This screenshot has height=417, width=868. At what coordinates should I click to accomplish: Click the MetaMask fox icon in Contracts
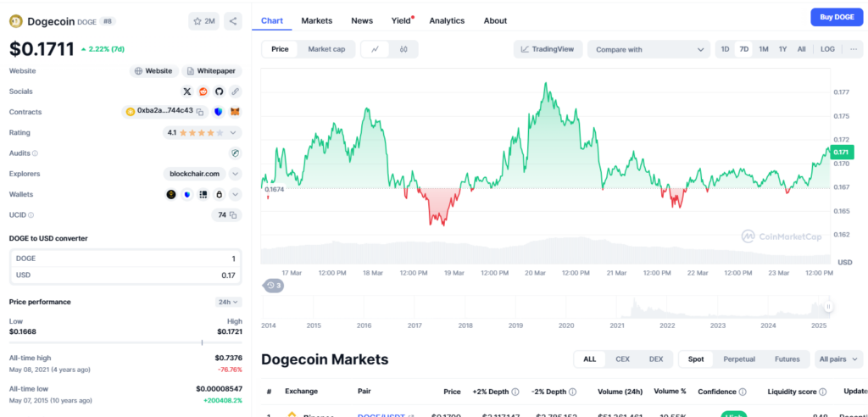[235, 112]
